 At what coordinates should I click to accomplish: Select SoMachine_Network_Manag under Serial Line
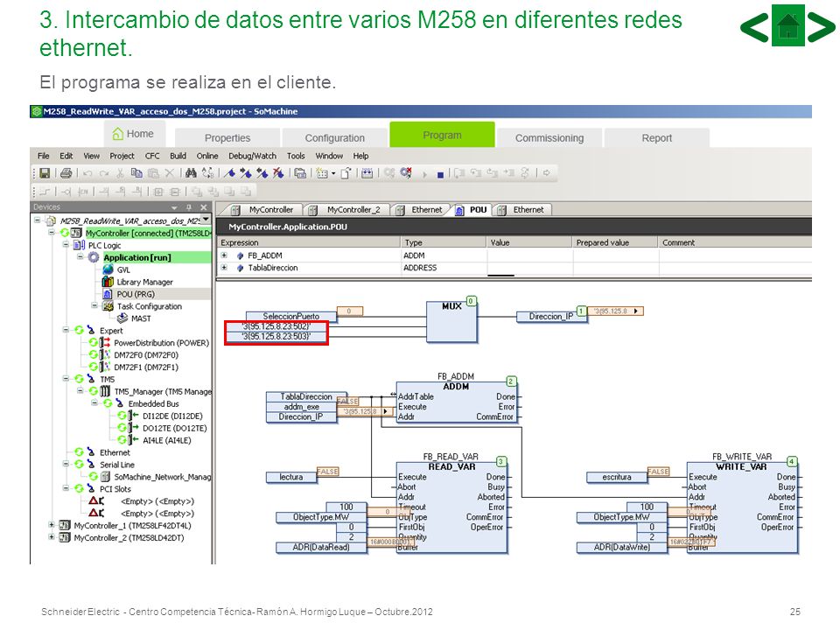tap(163, 477)
